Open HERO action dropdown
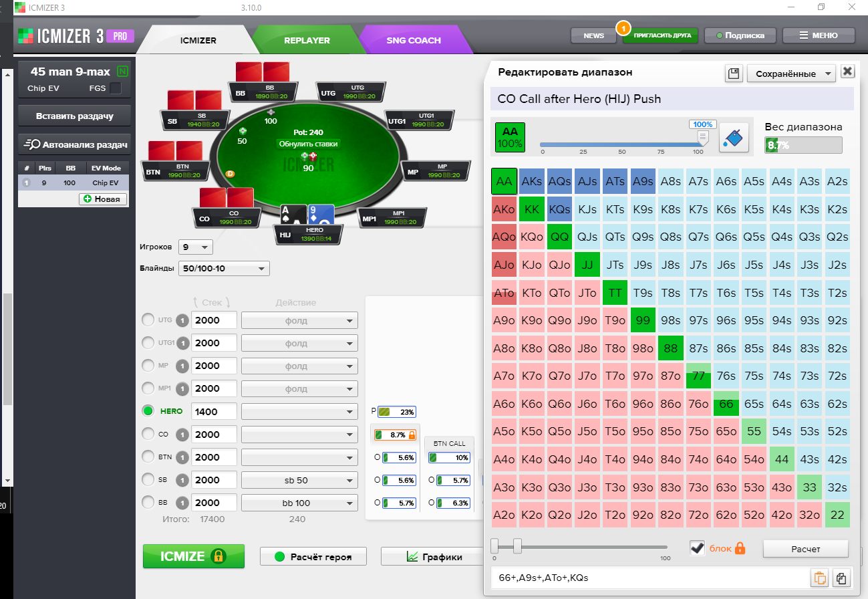This screenshot has width=868, height=599. coord(299,412)
